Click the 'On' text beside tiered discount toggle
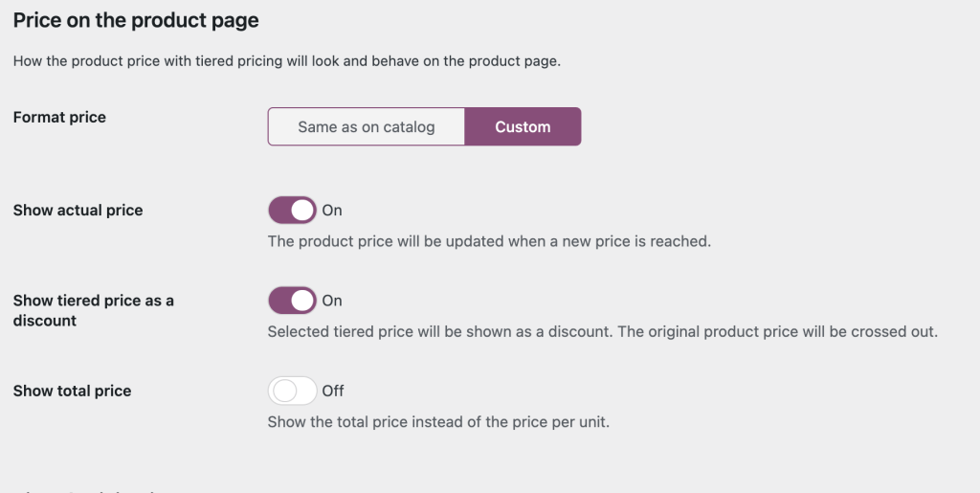 [x=332, y=301]
